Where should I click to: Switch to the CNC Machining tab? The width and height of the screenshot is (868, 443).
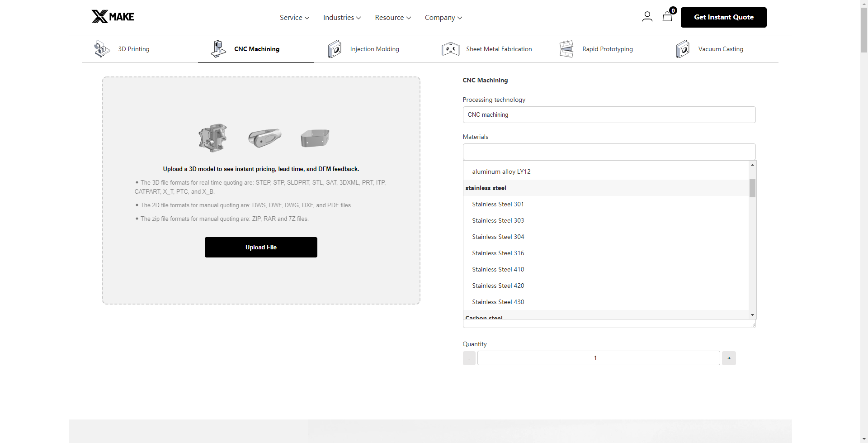[x=256, y=49]
